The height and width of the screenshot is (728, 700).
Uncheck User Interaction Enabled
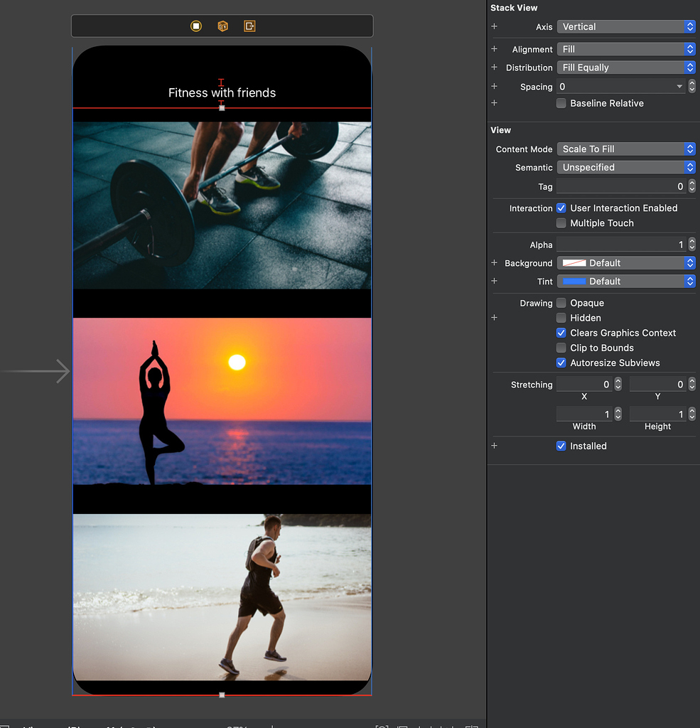point(561,208)
